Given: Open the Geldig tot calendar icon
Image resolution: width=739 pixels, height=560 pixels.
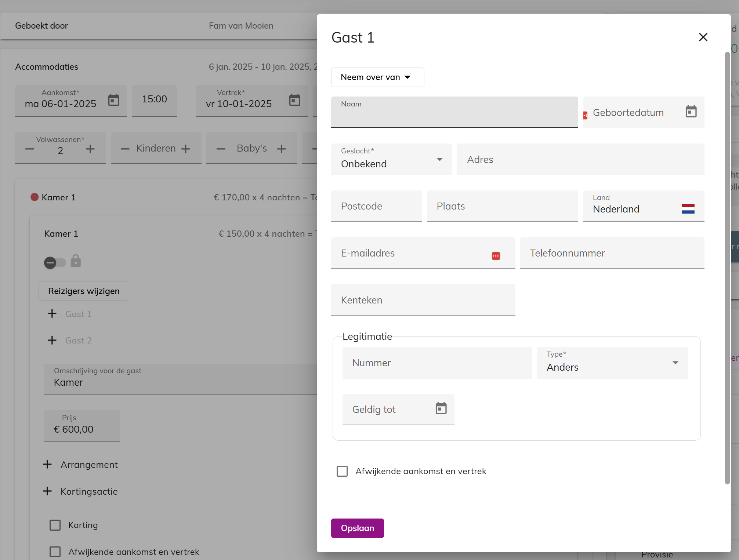Looking at the screenshot, I should pos(441,408).
